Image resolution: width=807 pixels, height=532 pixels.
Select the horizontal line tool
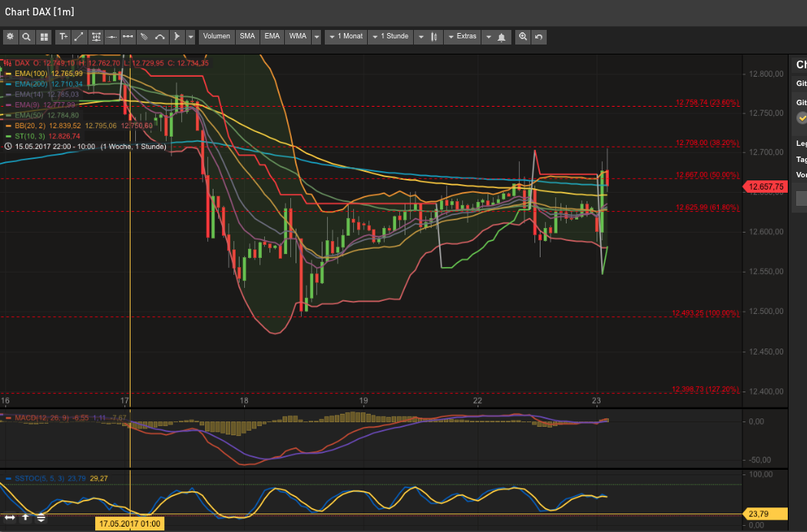pyautogui.click(x=111, y=36)
